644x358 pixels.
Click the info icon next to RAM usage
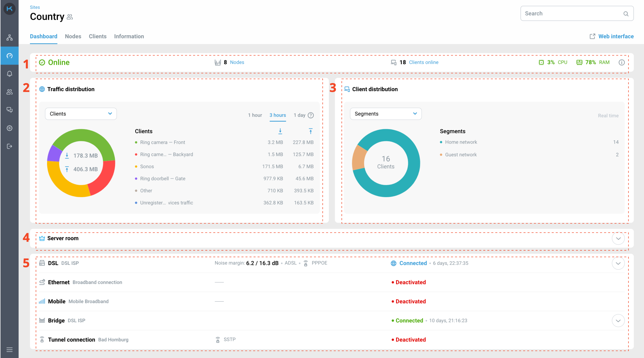click(x=622, y=62)
